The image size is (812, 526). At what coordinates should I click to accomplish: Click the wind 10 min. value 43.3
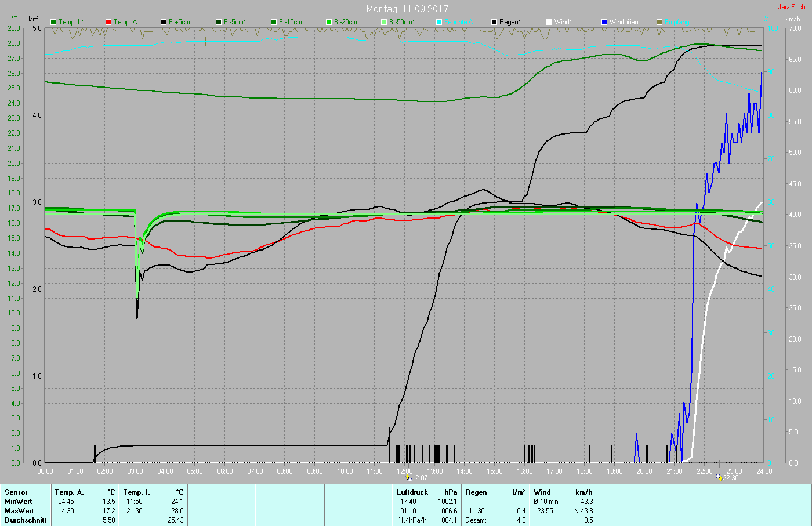point(587,502)
